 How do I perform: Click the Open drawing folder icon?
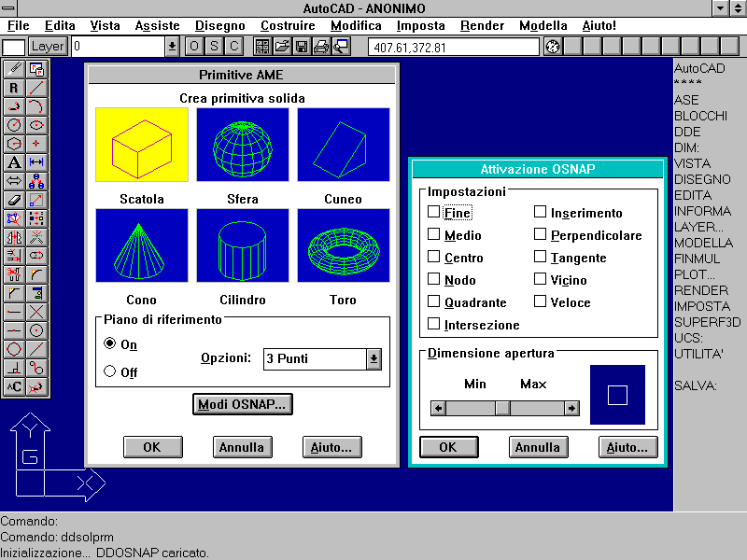click(x=282, y=46)
